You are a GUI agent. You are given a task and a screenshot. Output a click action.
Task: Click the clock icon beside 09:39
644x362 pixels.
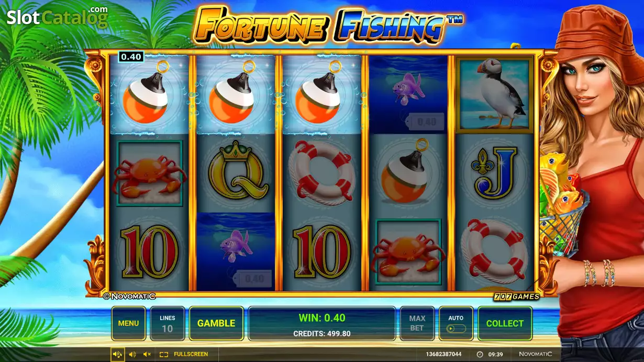[x=480, y=355]
